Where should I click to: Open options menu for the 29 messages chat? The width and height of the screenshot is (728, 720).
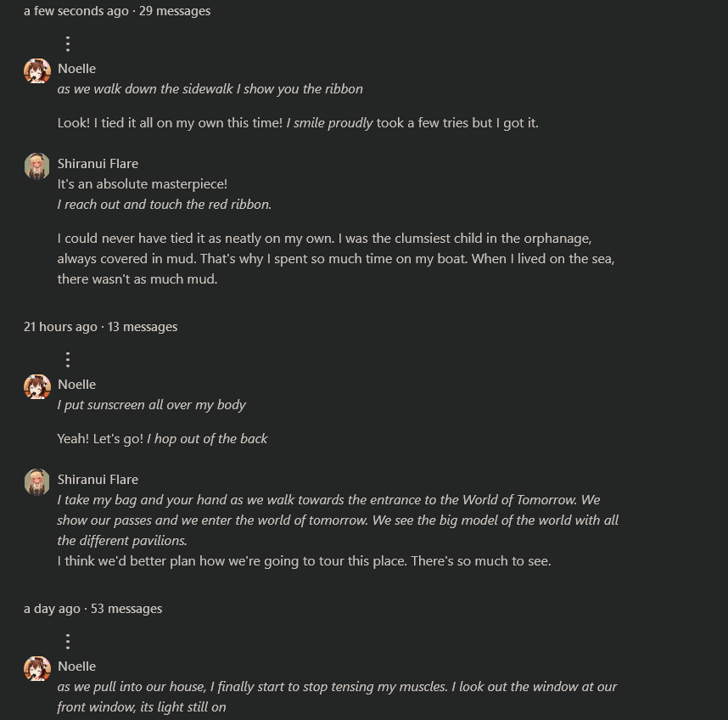pos(68,43)
